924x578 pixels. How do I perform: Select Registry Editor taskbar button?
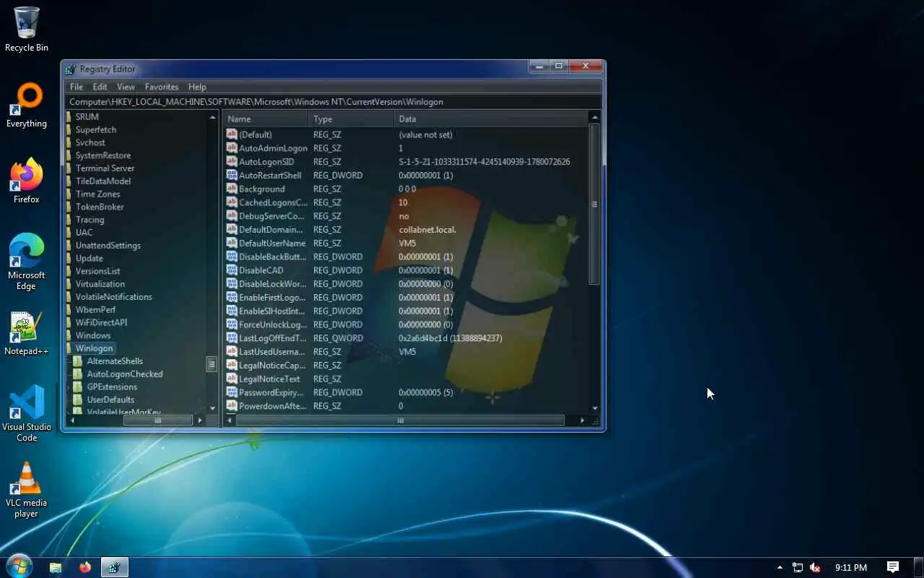(x=114, y=567)
